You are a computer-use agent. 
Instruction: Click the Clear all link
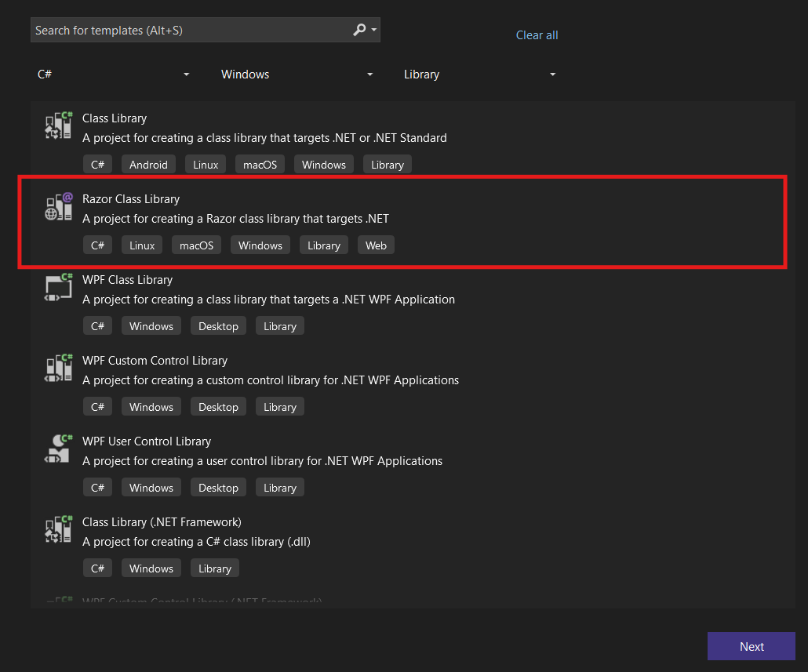coord(537,35)
